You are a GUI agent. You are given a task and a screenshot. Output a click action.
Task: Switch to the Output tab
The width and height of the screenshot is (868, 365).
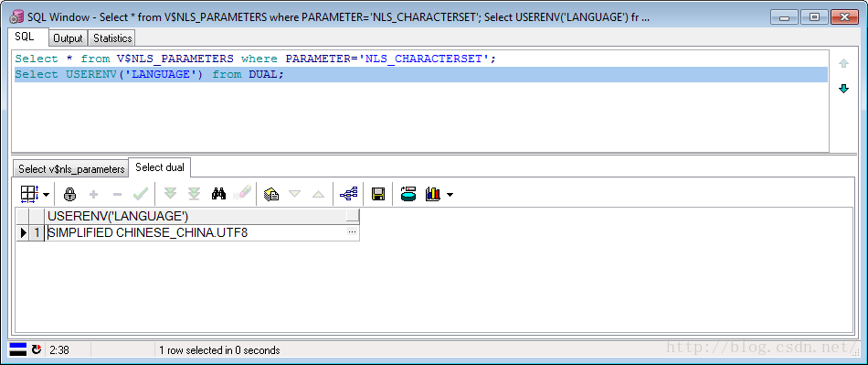[x=69, y=38]
